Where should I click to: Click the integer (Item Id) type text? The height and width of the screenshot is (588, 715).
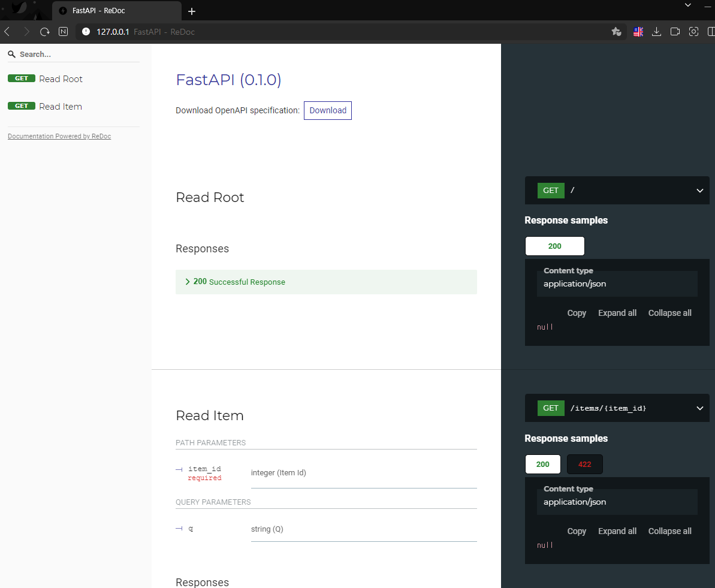click(278, 472)
